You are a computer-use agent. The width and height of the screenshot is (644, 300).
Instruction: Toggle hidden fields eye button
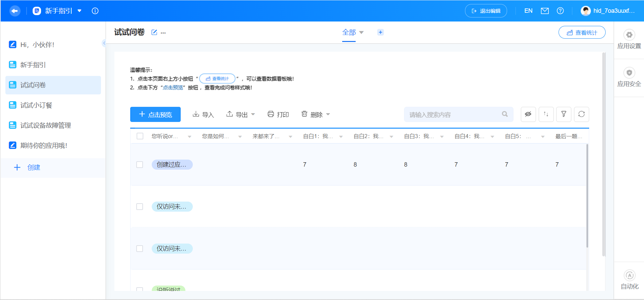coord(528,114)
